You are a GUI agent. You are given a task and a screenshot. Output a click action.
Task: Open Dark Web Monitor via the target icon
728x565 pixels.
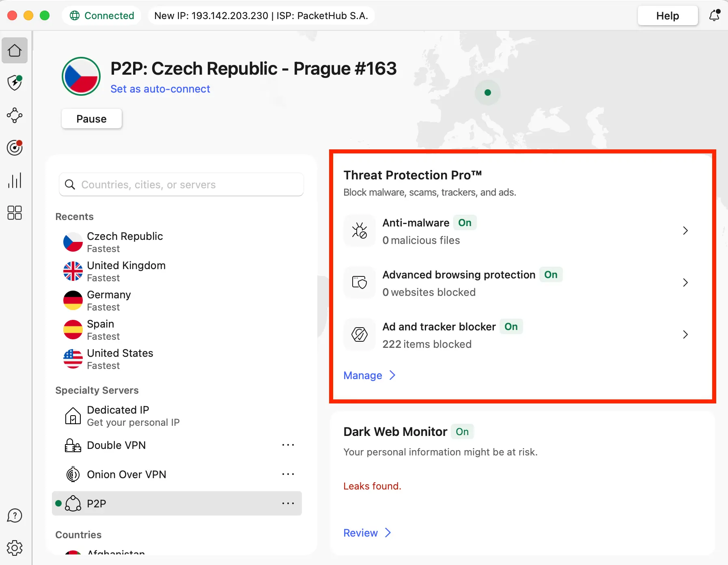click(x=15, y=148)
